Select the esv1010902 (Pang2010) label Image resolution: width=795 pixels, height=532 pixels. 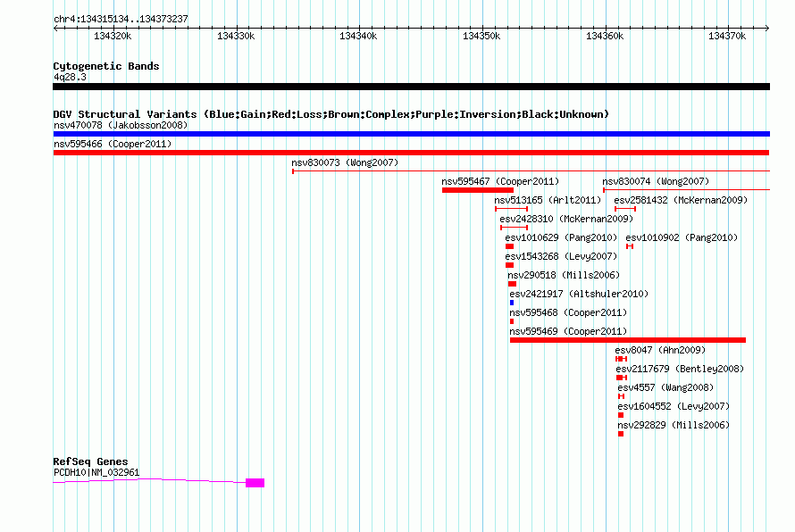(x=682, y=237)
